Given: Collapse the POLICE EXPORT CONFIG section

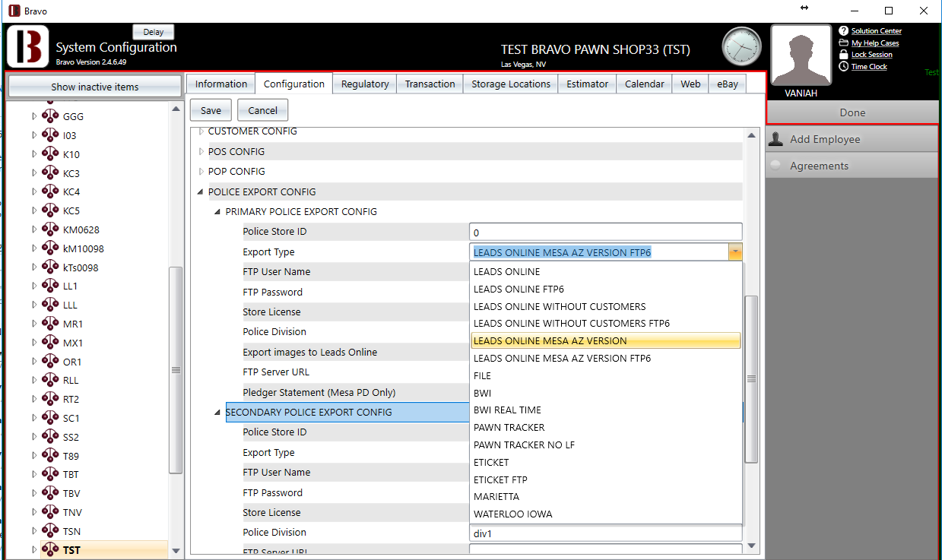Looking at the screenshot, I should click(201, 192).
